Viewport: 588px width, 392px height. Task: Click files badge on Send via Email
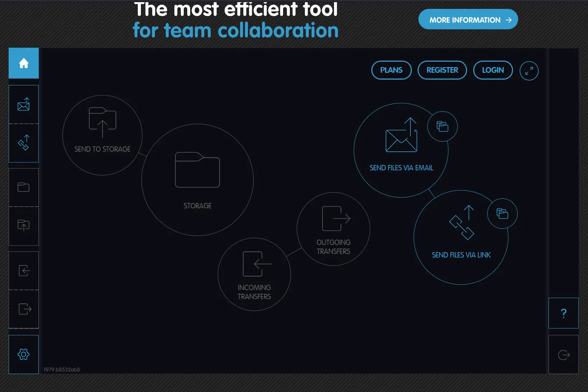tap(442, 127)
